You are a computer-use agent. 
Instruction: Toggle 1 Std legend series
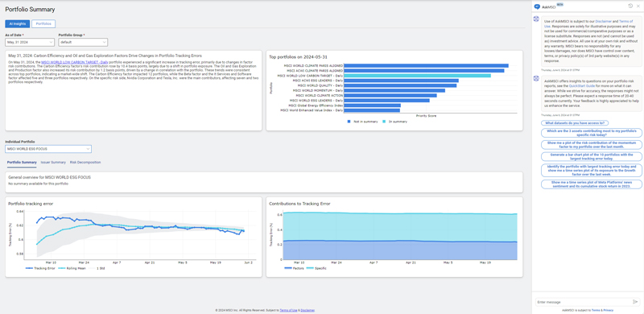97,267
